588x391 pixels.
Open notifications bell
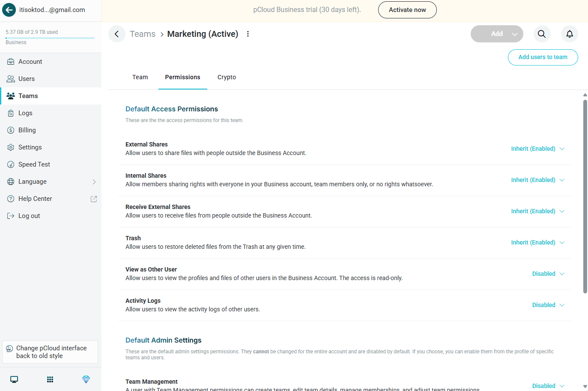[x=570, y=34]
